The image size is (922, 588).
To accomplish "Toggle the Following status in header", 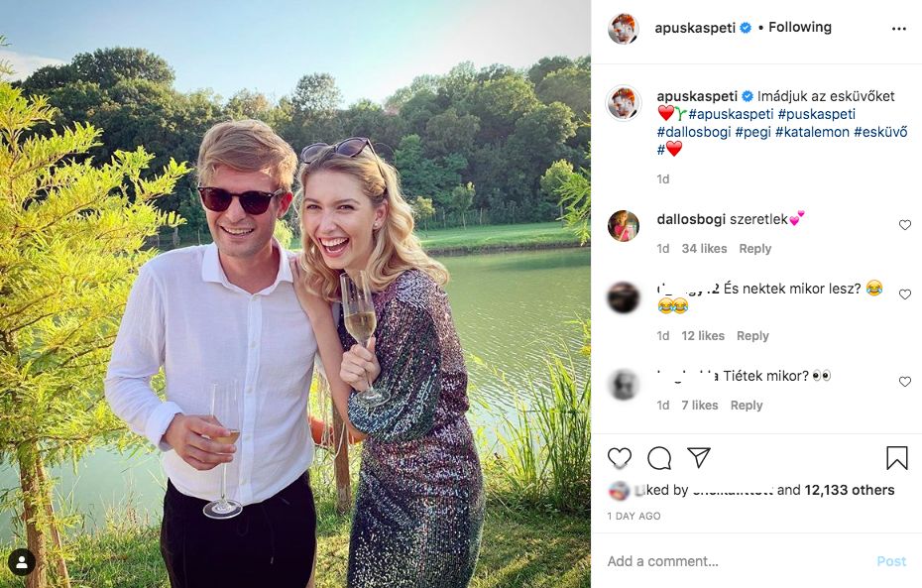I will [x=799, y=28].
